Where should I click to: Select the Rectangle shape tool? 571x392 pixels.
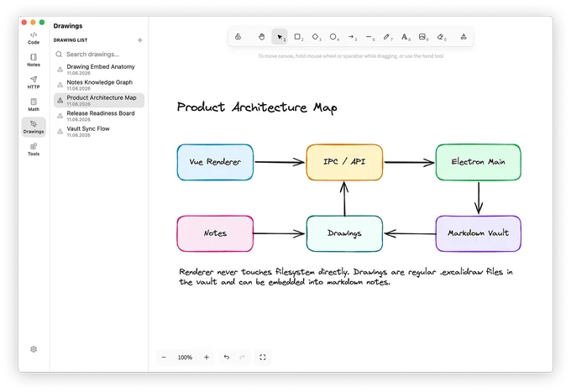tap(298, 37)
